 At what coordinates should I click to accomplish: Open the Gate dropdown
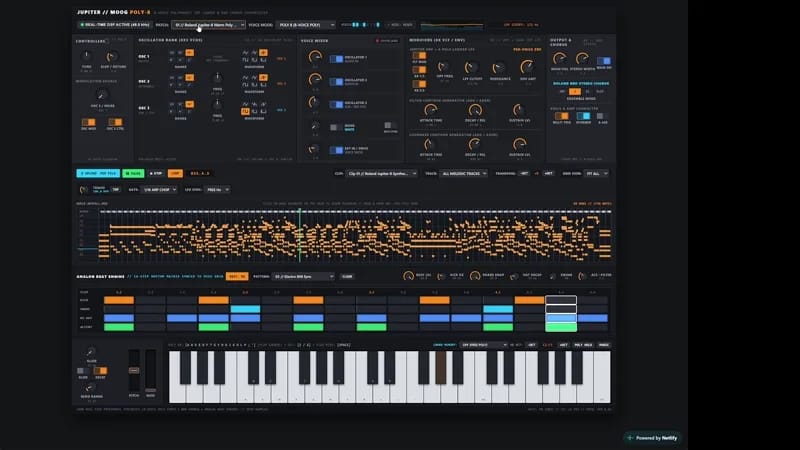click(x=159, y=190)
